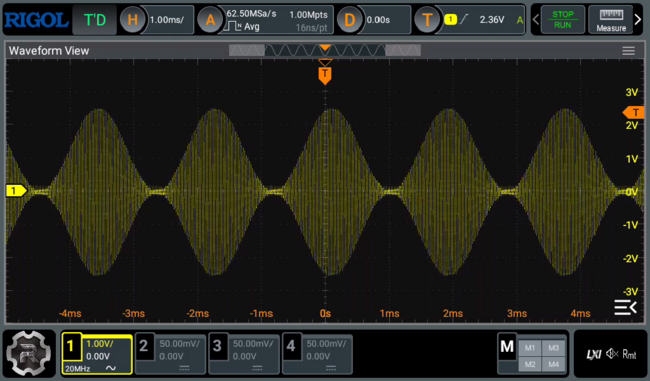Open the horizontal timebase H menu
The height and width of the screenshot is (381, 650).
[x=132, y=19]
